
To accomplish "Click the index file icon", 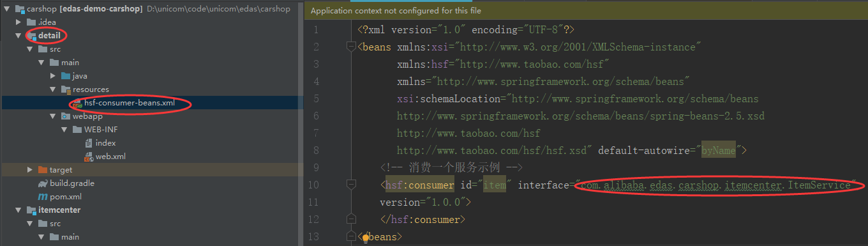I will click(89, 143).
